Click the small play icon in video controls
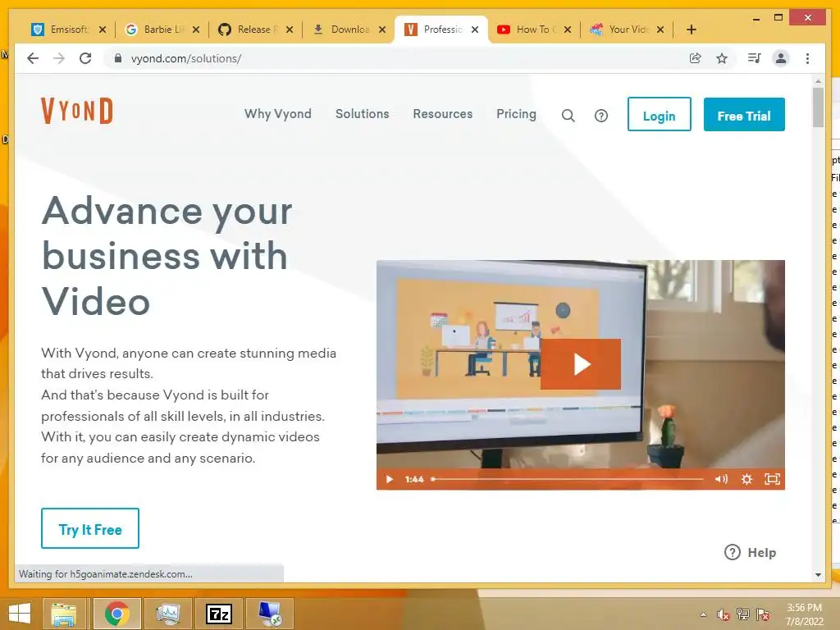The height and width of the screenshot is (630, 840). tap(390, 479)
